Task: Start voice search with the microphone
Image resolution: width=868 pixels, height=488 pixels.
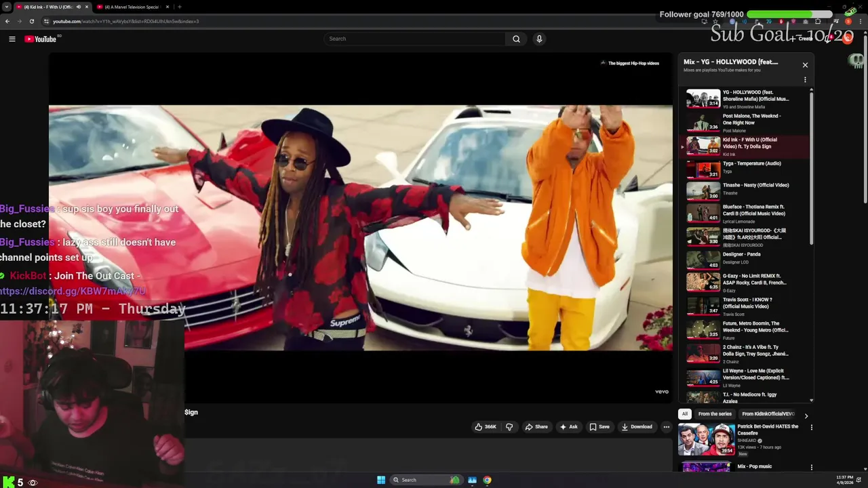Action: 539,39
